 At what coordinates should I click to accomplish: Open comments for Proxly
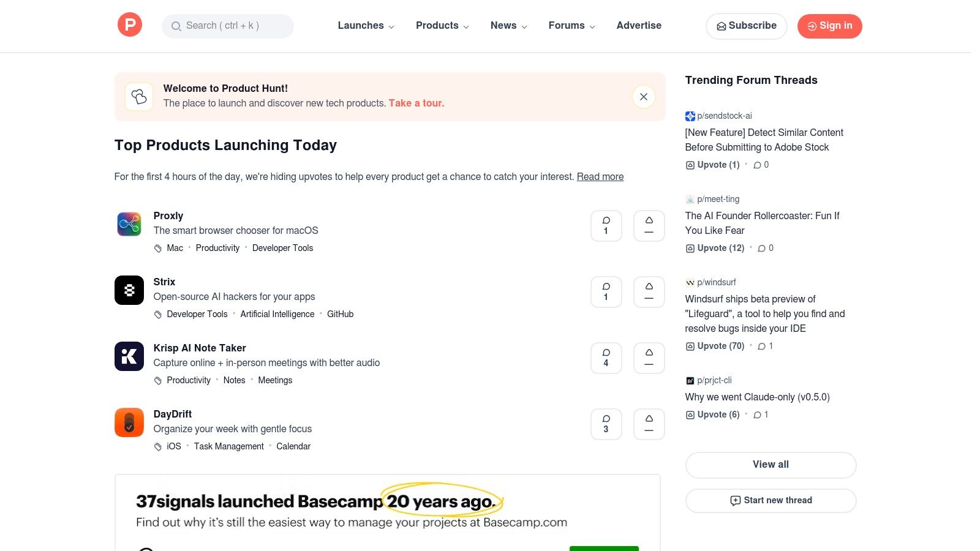(x=606, y=225)
